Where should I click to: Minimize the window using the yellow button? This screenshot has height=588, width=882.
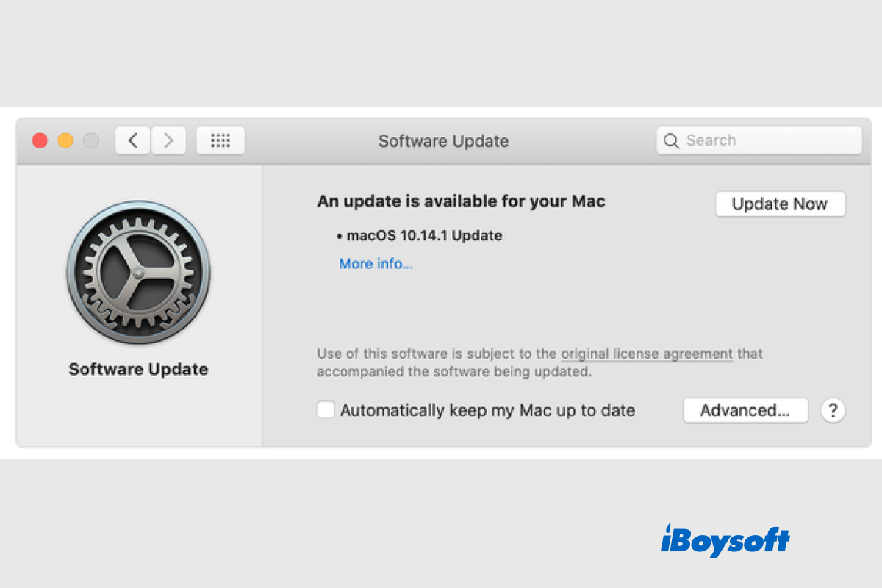click(65, 140)
